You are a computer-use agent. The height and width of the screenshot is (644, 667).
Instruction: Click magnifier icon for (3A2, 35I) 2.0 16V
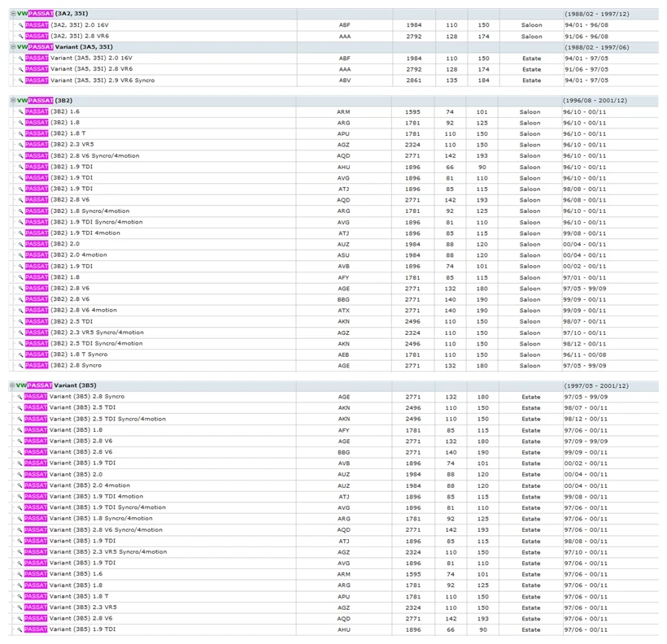(x=20, y=25)
